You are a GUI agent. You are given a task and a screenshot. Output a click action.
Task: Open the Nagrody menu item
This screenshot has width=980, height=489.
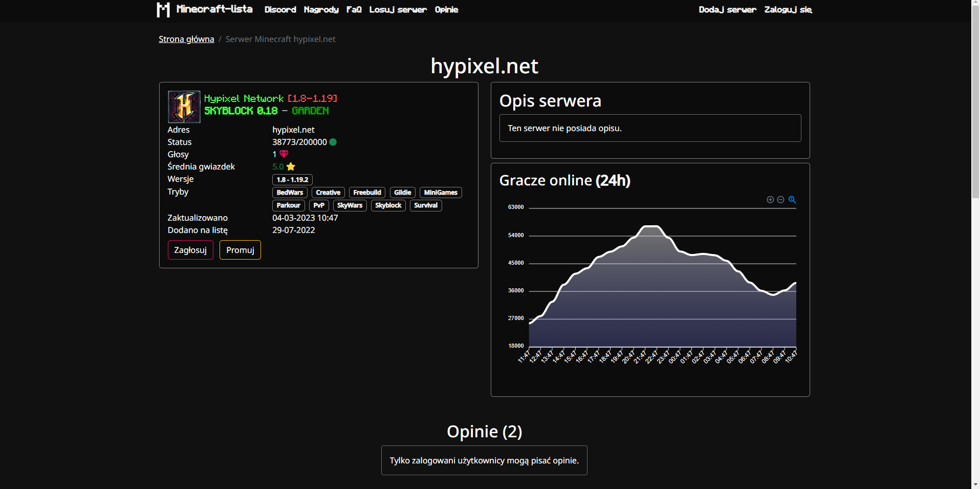click(x=321, y=10)
